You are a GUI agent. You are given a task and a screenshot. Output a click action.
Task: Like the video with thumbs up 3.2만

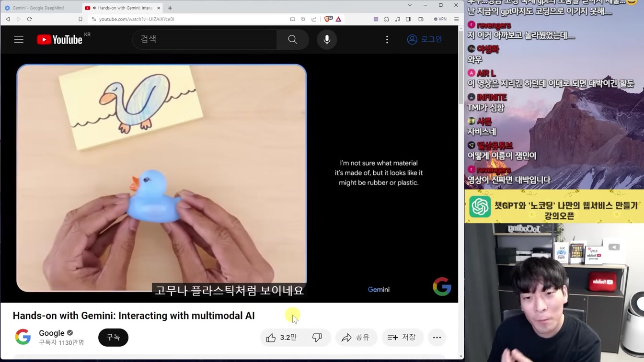pyautogui.click(x=282, y=338)
